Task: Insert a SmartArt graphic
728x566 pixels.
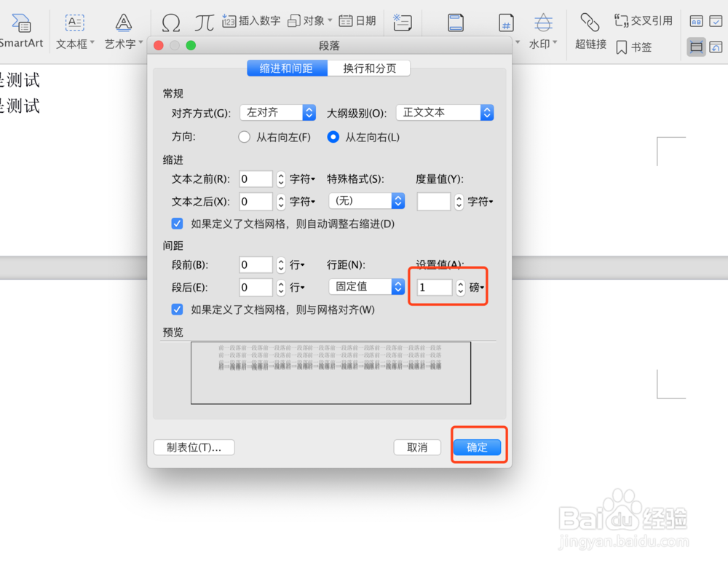Action: pos(22,29)
